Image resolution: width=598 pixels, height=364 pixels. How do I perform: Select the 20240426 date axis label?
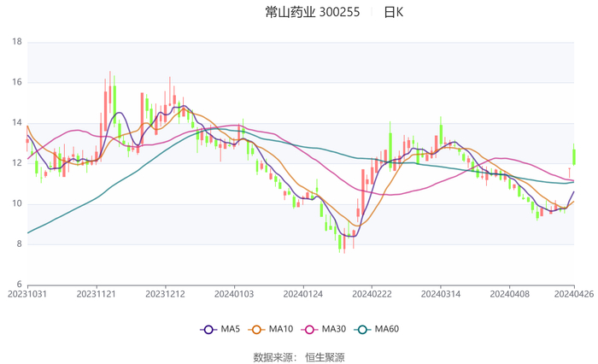[x=572, y=294]
